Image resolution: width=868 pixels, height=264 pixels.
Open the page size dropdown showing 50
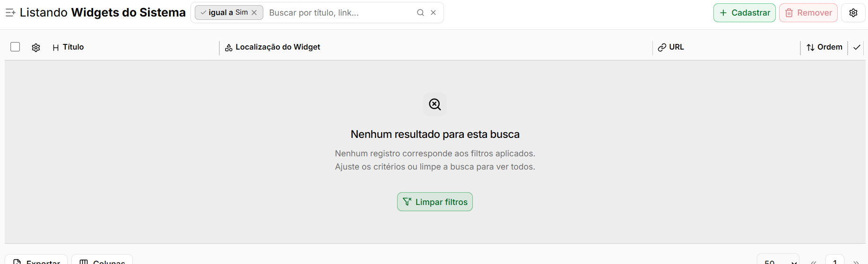coord(778,259)
